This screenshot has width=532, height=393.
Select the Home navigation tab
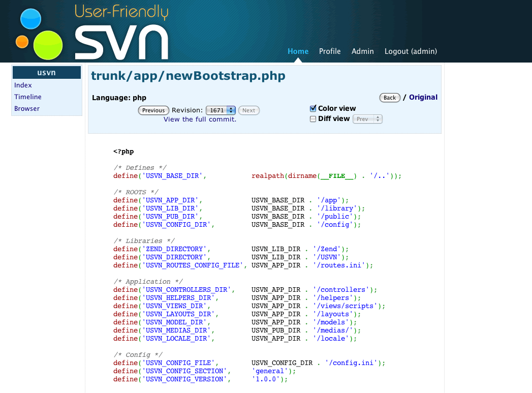tap(298, 51)
